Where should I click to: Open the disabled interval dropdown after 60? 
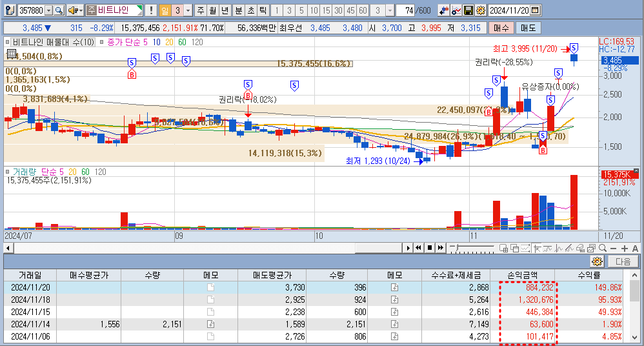pyautogui.click(x=390, y=10)
